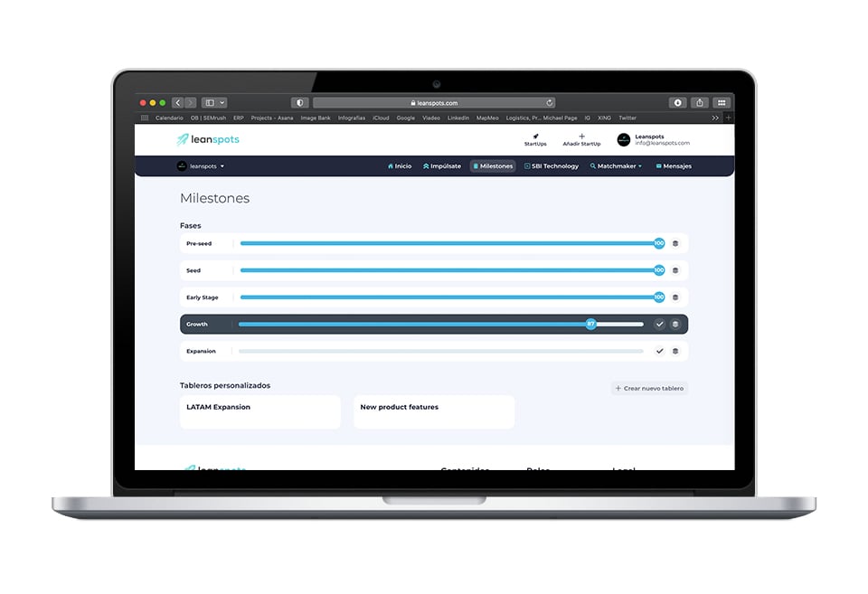868x594 pixels.
Task: Click the Safari back arrow button
Action: click(x=178, y=103)
